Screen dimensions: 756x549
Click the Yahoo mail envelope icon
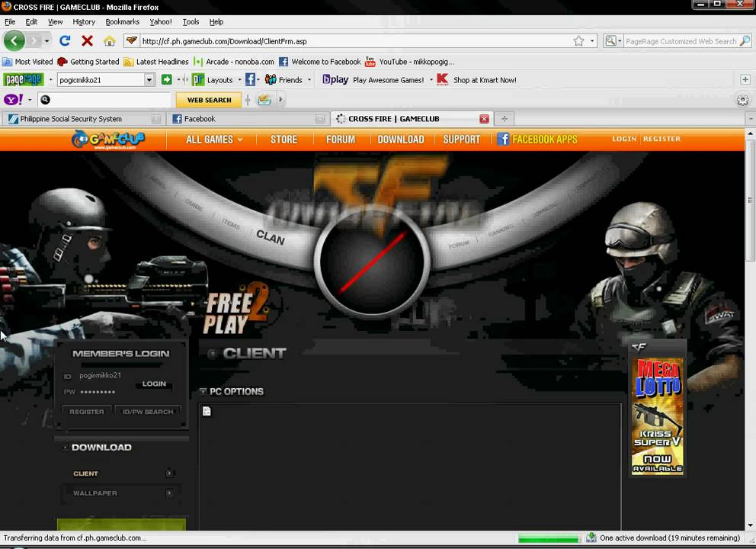coord(264,100)
